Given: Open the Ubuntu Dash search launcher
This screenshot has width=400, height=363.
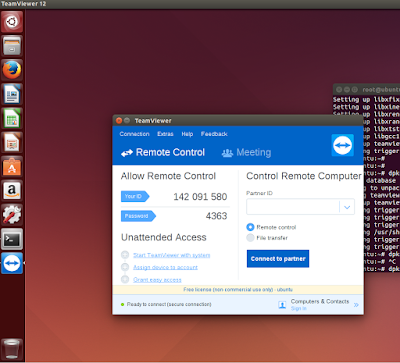Looking at the screenshot, I should coord(12,22).
